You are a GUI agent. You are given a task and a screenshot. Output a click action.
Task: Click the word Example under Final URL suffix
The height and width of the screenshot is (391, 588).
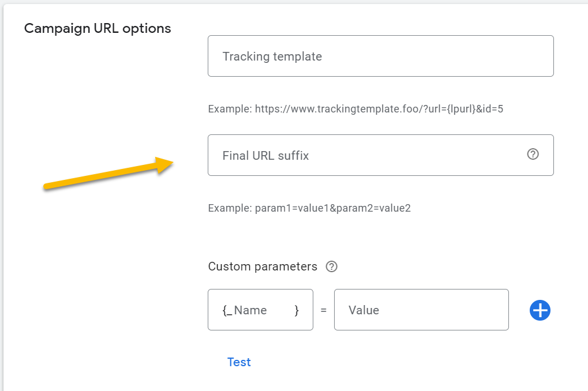pos(229,208)
